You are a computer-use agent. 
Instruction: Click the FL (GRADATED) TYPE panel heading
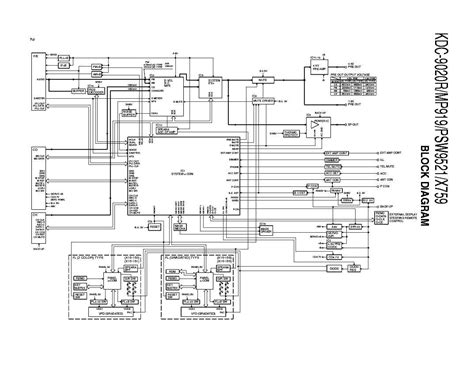[x=182, y=258]
